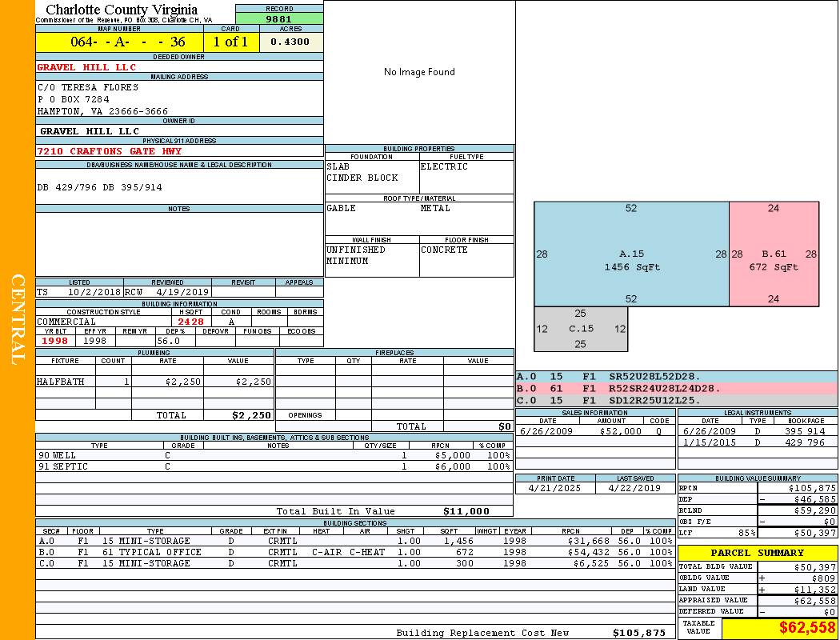840x640 pixels.
Task: Click RPCN summary value $105,875
Action: pos(812,489)
